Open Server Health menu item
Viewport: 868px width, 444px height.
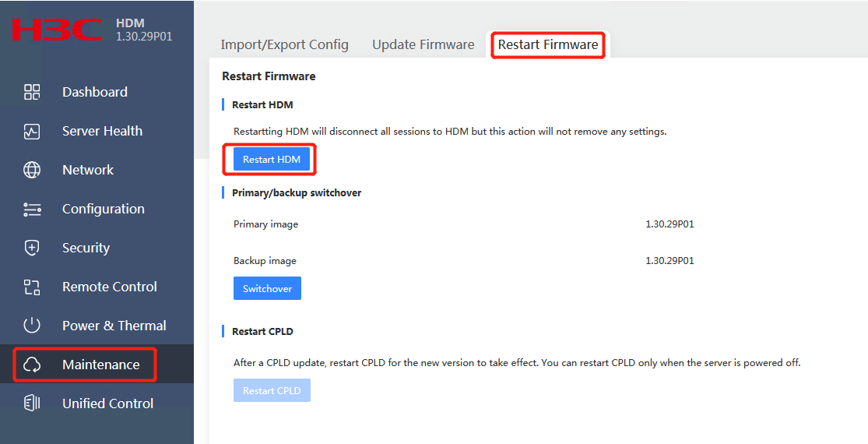tap(103, 131)
